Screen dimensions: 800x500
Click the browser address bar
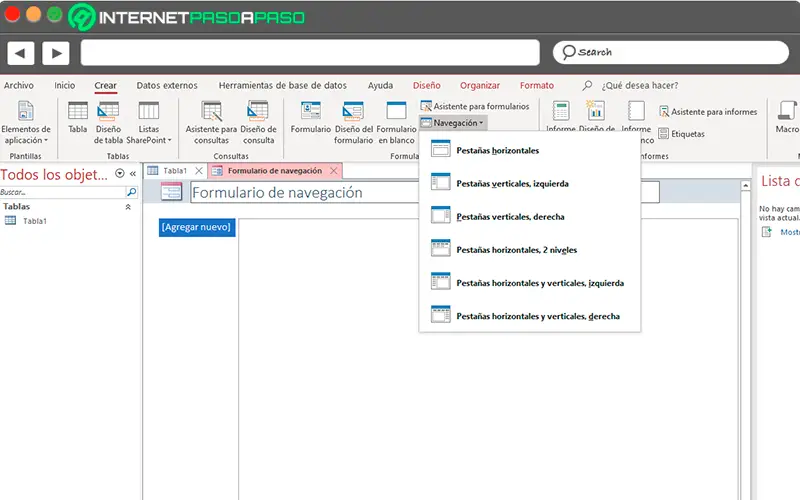point(310,53)
